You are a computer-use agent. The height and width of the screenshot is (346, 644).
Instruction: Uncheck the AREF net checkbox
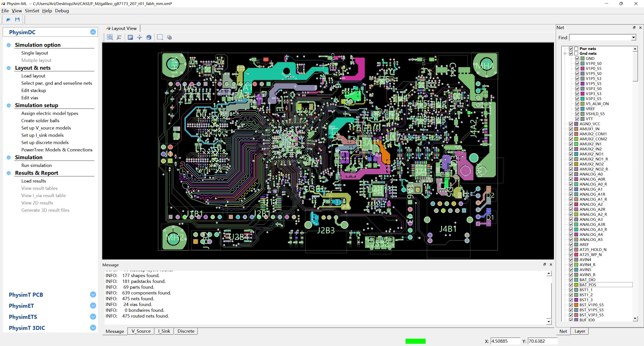coord(571,245)
